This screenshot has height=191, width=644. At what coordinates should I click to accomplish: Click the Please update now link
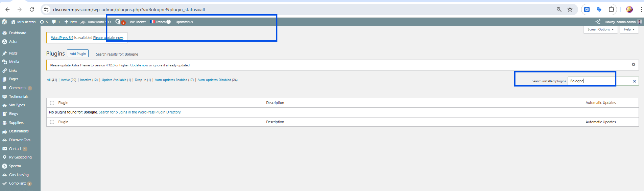coord(108,38)
